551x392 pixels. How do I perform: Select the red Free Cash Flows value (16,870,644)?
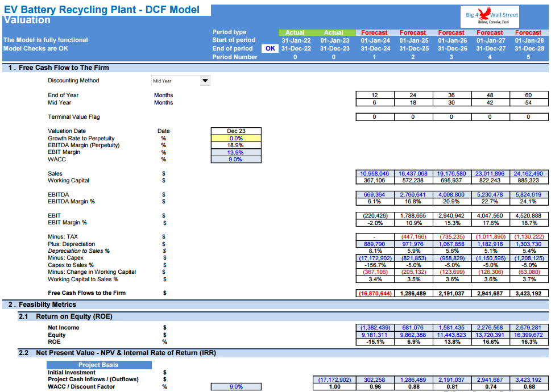click(x=374, y=293)
